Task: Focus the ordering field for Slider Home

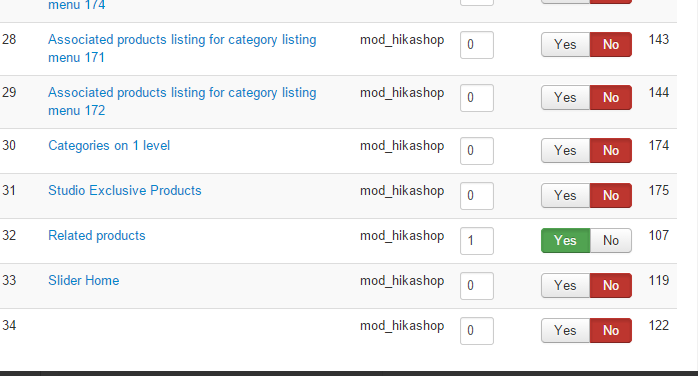Action: [477, 286]
